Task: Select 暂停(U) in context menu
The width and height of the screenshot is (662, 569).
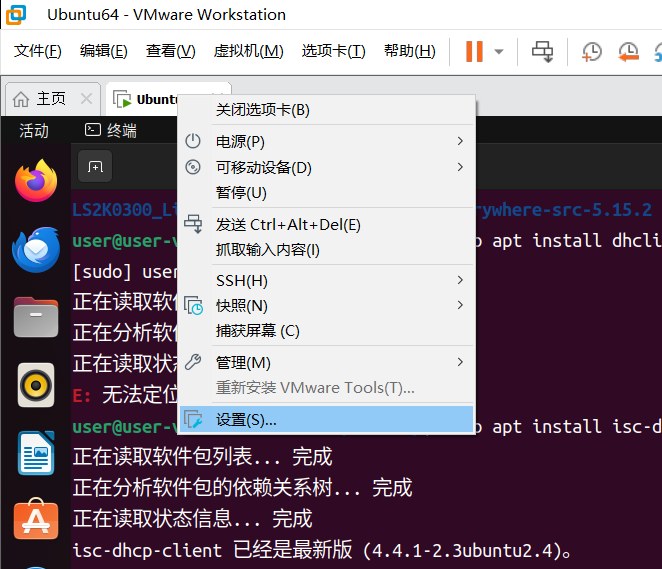Action: tap(326, 193)
